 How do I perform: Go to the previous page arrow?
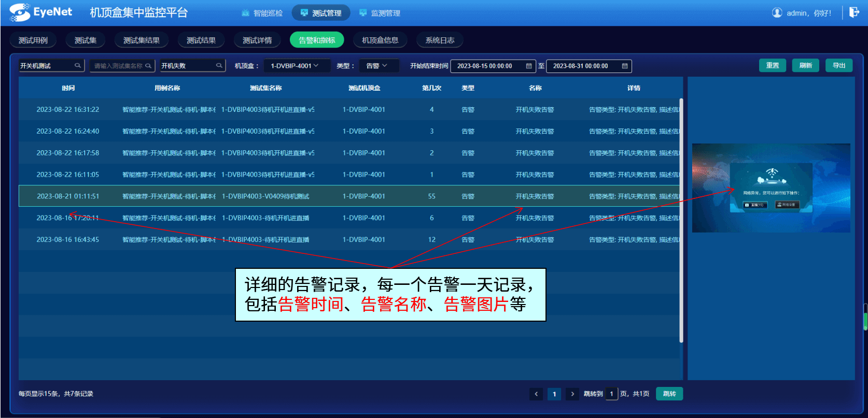pyautogui.click(x=536, y=394)
